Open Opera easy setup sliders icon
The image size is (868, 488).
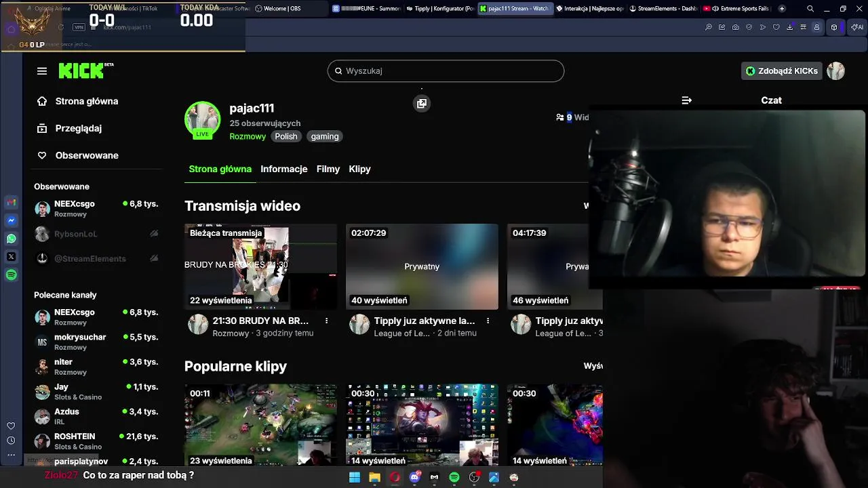tap(804, 27)
